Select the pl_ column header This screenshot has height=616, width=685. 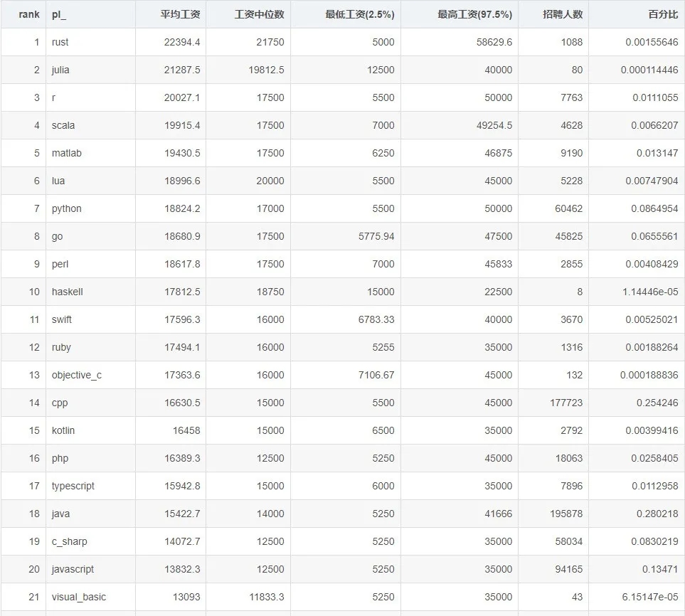(x=59, y=14)
